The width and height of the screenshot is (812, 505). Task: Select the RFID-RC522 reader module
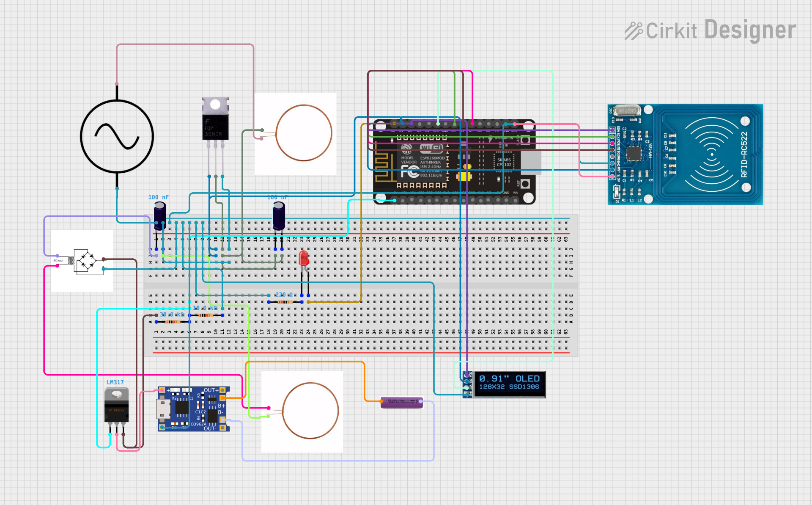tap(686, 155)
